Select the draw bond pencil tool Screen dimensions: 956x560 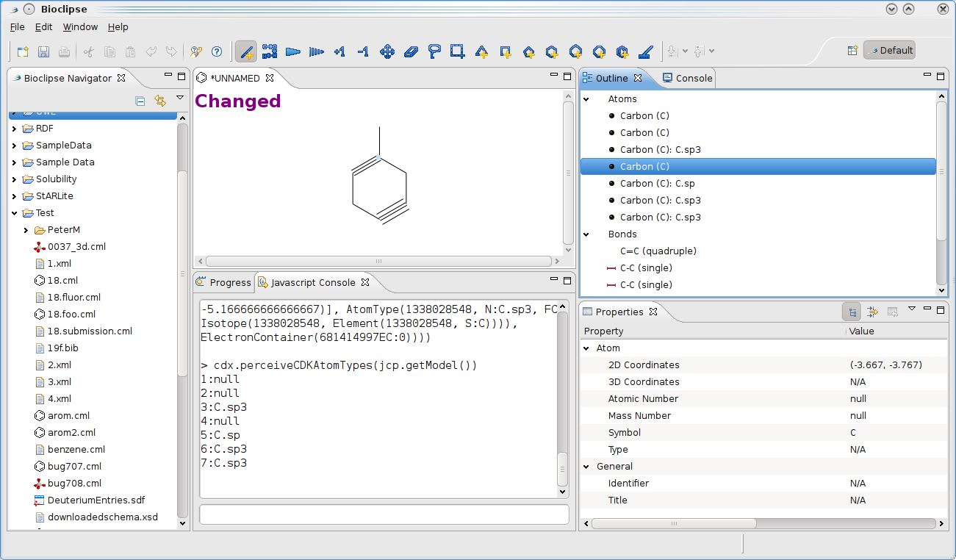click(247, 51)
